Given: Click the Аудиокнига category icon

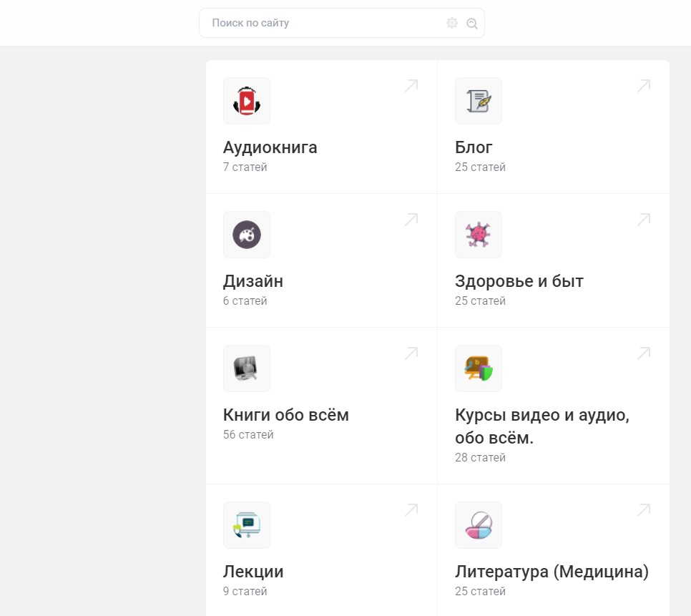Looking at the screenshot, I should click(x=246, y=101).
